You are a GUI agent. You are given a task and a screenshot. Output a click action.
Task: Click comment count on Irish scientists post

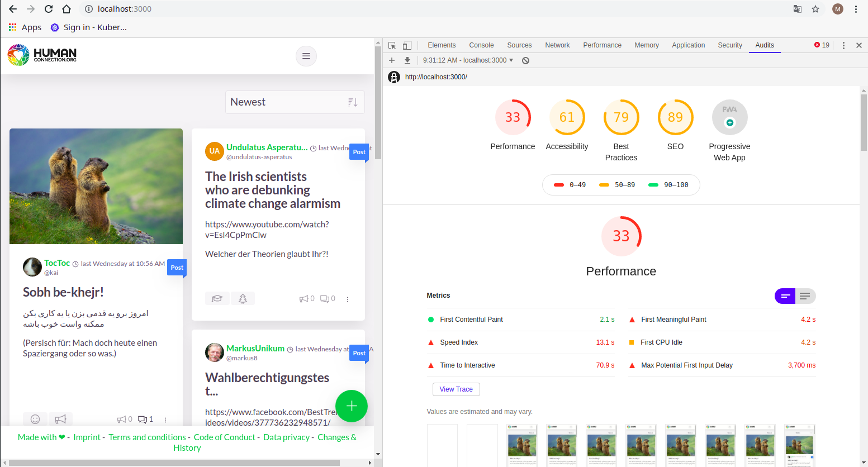click(x=328, y=299)
